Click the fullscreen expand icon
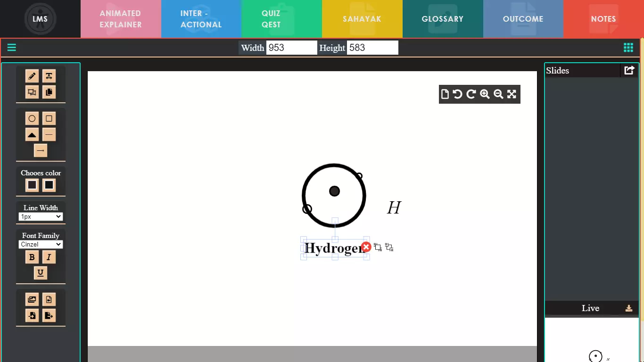Viewport: 644px width, 362px height. tap(512, 94)
